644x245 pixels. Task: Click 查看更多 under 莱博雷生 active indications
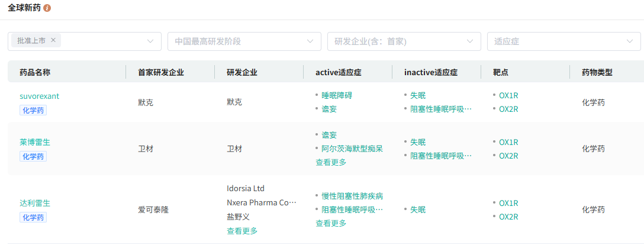(x=331, y=162)
